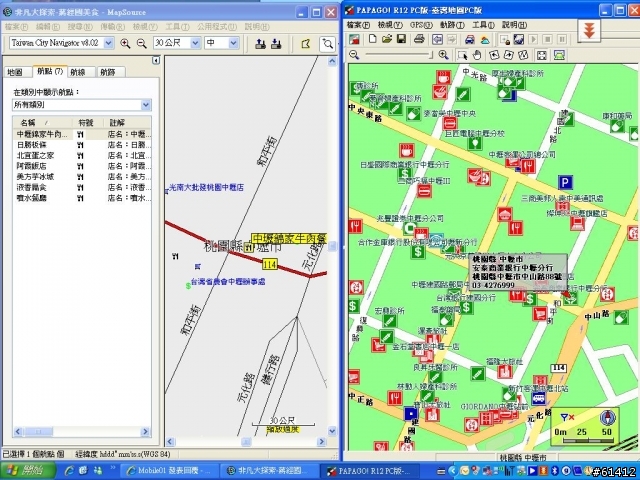The width and height of the screenshot is (640, 480).
Task: Click the PAPAGO zoom in magnifier
Action: tap(441, 54)
